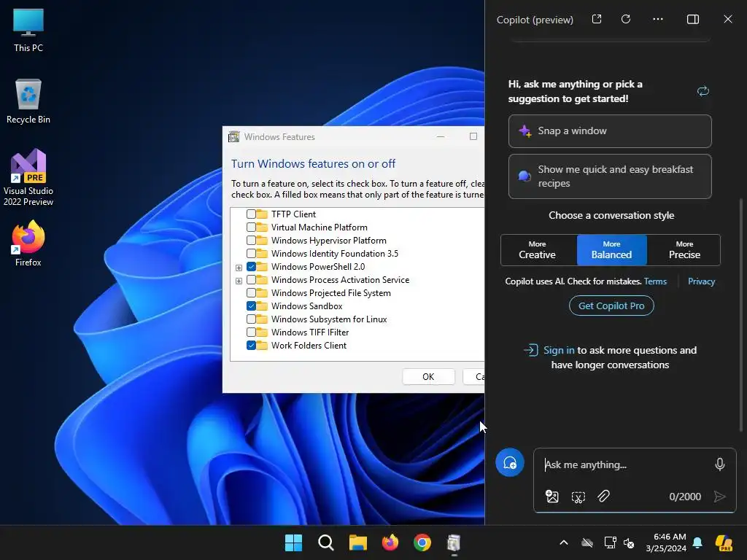Refresh the Copilot pane
747x560 pixels.
coord(626,19)
